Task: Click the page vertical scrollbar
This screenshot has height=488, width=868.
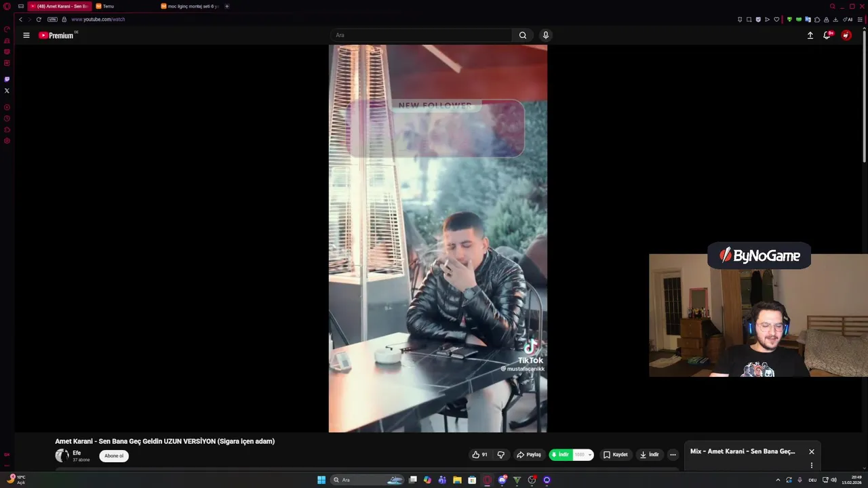Action: pyautogui.click(x=865, y=95)
